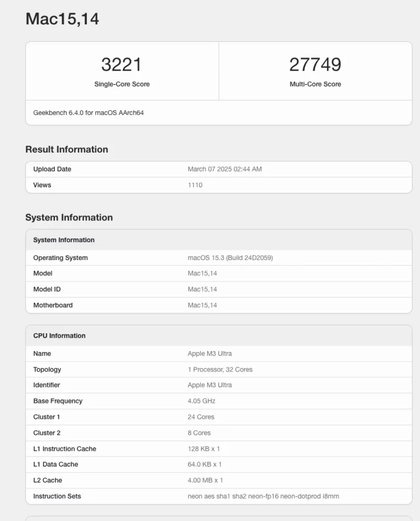Click the Base Frequency label

tap(58, 401)
